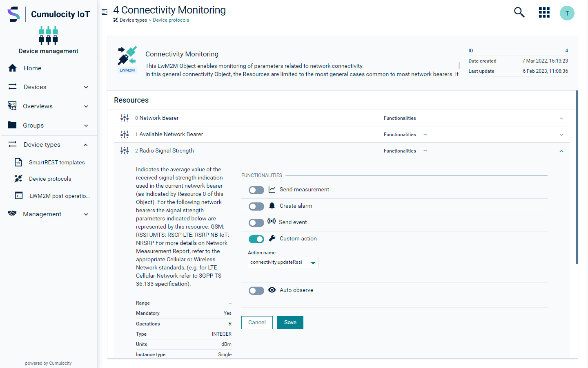This screenshot has width=588, height=368.
Task: Click Device types breadcrumb link
Action: (133, 20)
